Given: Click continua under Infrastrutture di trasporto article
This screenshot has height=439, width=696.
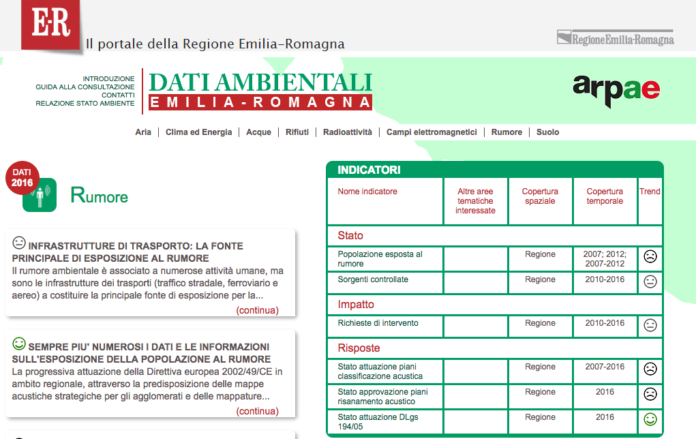Looking at the screenshot, I should 257,310.
